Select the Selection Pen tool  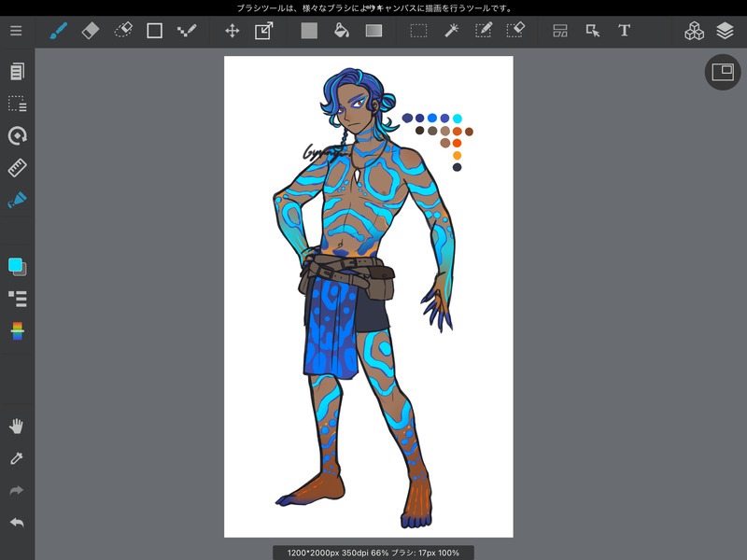click(484, 31)
